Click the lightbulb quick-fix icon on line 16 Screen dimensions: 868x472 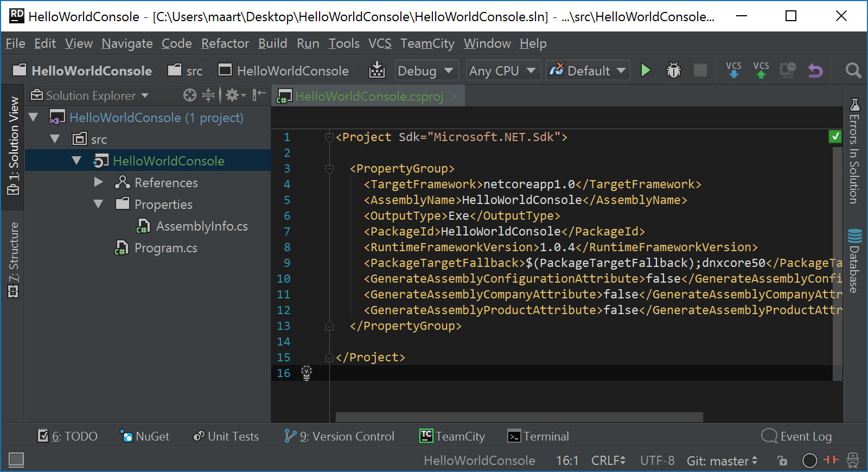307,373
